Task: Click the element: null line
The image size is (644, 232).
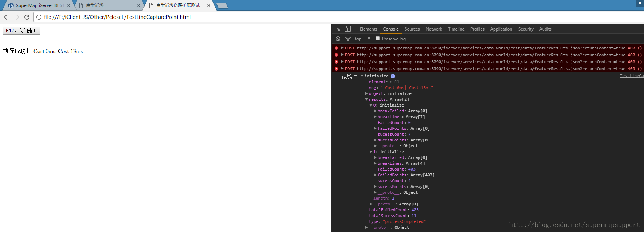Action: pos(384,82)
